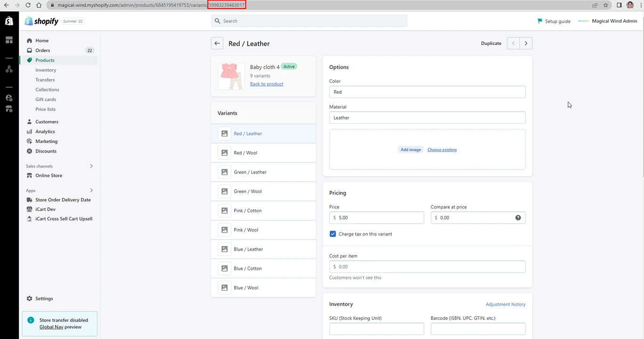Image resolution: width=644 pixels, height=339 pixels.
Task: Click the bookmark star in address bar
Action: (606, 5)
